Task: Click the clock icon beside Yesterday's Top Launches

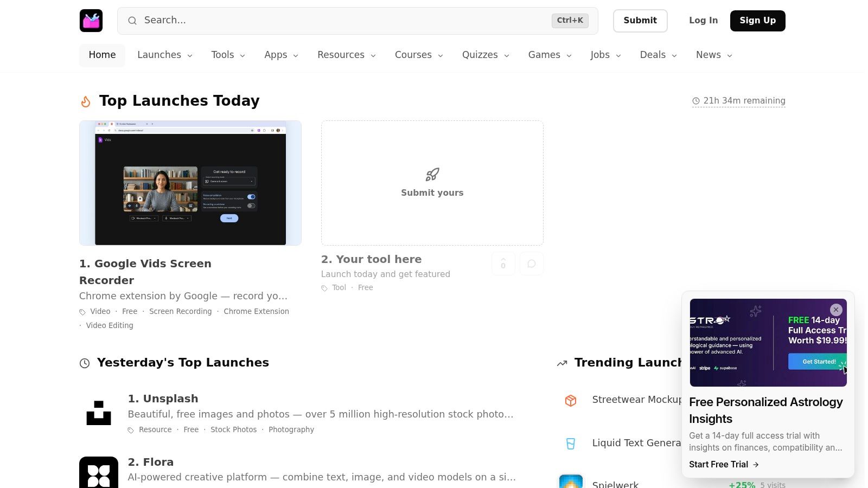Action: point(85,363)
